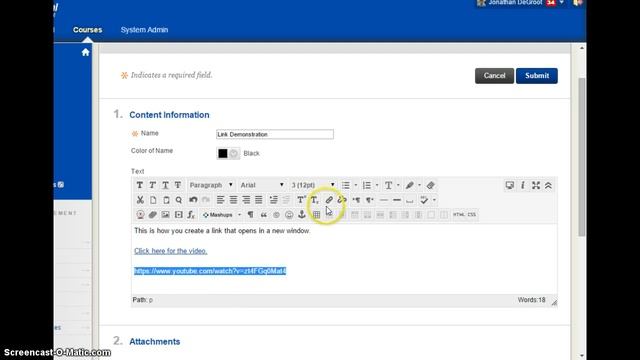Insert an emoticon

tap(289, 215)
